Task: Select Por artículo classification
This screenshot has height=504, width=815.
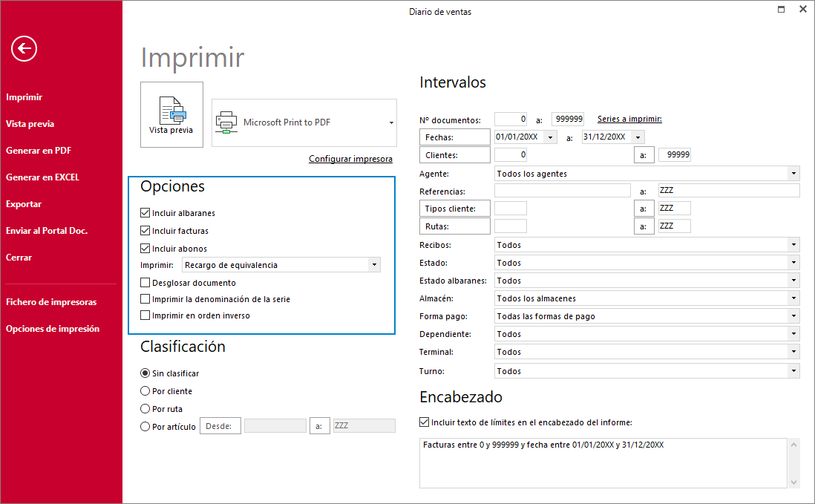Action: pos(145,427)
